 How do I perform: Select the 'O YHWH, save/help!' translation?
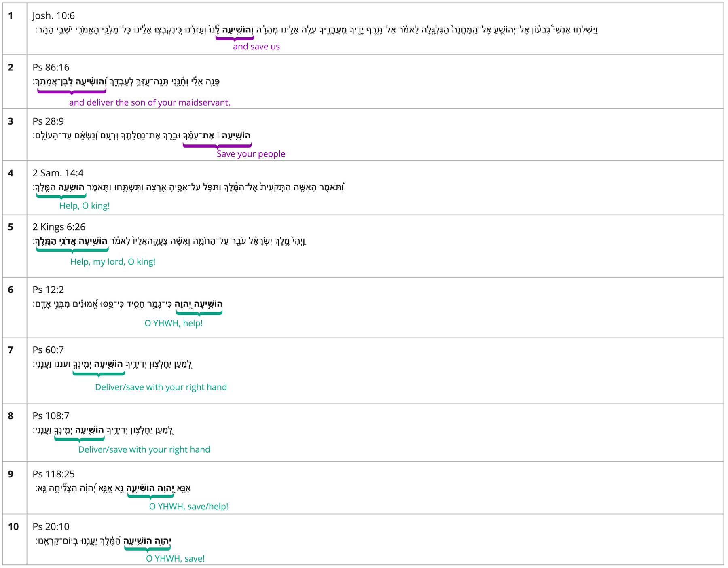click(188, 506)
